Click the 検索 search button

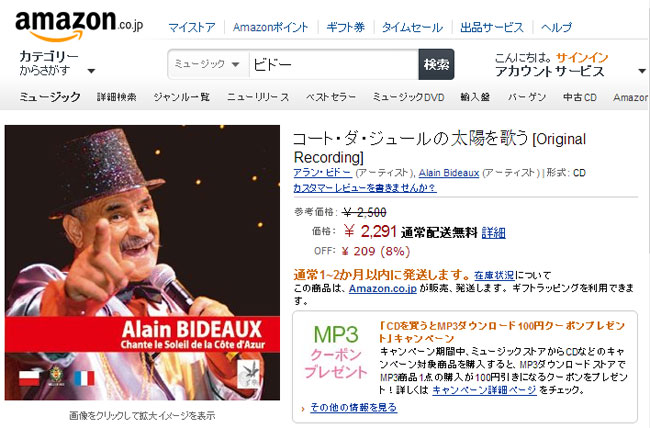click(x=436, y=64)
